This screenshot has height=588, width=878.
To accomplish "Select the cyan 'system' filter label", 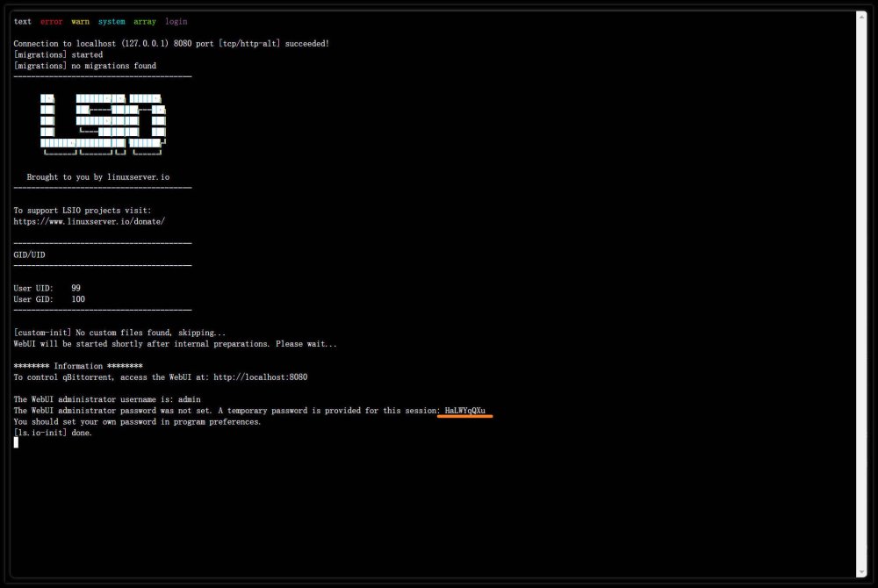I will (x=112, y=22).
